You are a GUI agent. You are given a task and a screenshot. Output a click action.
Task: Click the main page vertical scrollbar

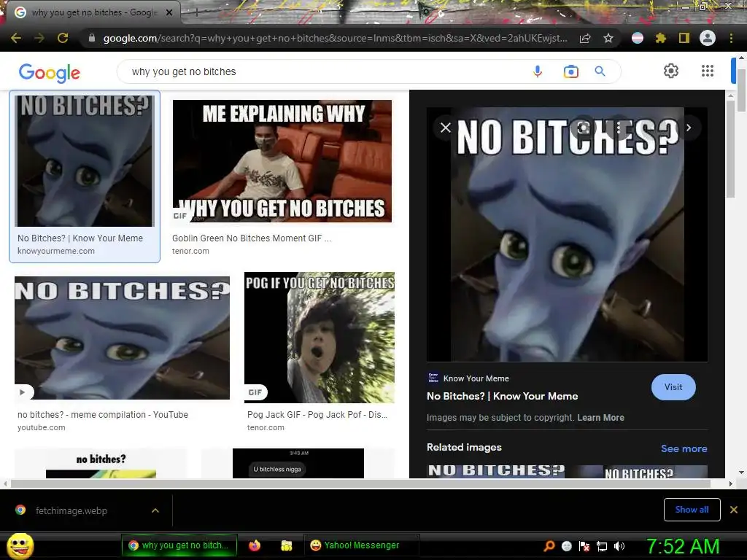[741, 90]
